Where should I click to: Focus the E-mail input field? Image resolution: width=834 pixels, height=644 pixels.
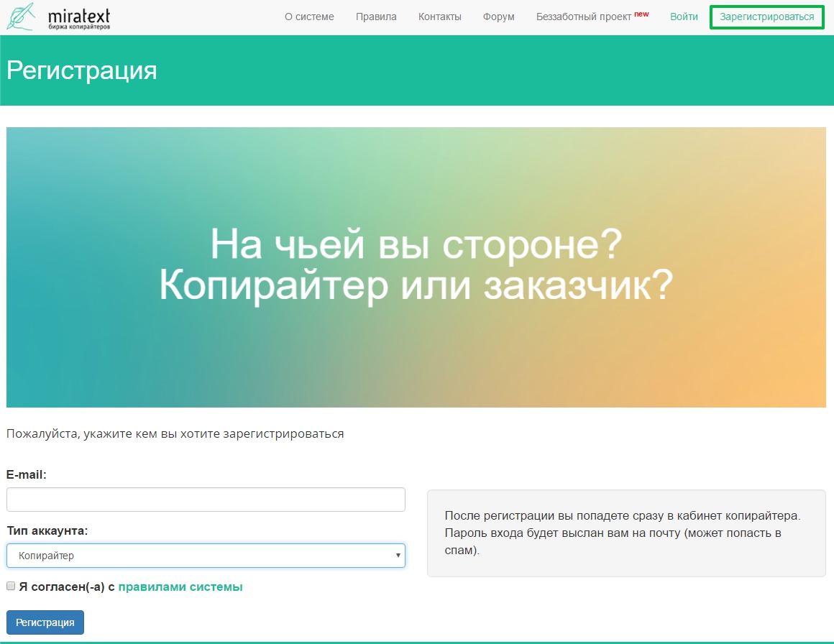coord(206,500)
